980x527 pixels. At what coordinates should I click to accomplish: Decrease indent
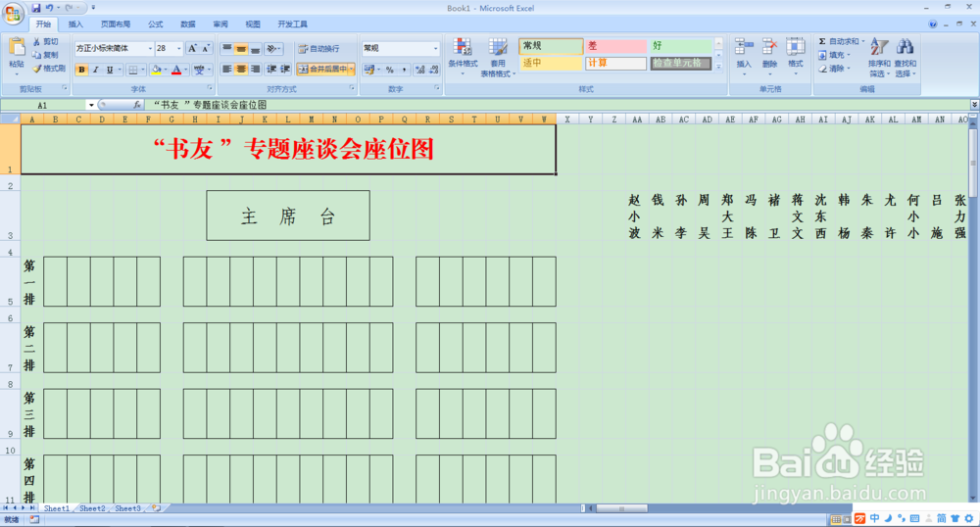(271, 69)
